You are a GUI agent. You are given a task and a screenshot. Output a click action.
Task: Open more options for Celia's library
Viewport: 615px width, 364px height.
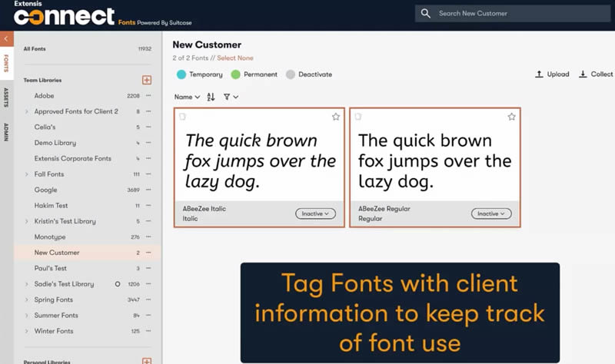148,127
